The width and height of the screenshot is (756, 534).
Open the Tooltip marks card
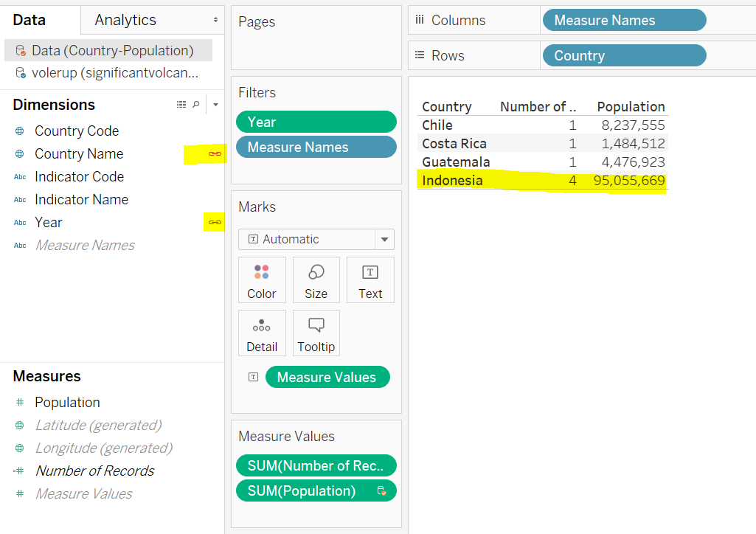(x=316, y=333)
